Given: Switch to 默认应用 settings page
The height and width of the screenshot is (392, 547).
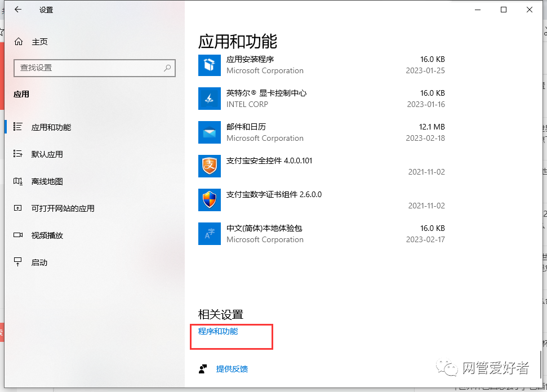Looking at the screenshot, I should pos(47,154).
